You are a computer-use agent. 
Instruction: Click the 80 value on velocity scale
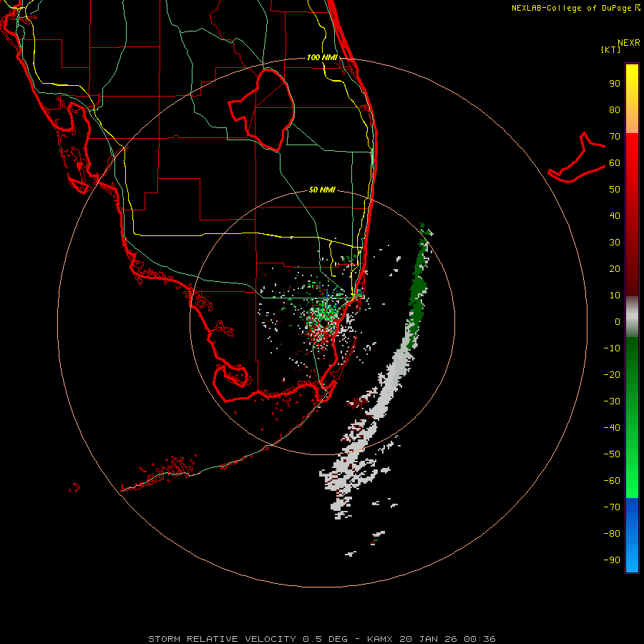pyautogui.click(x=615, y=109)
